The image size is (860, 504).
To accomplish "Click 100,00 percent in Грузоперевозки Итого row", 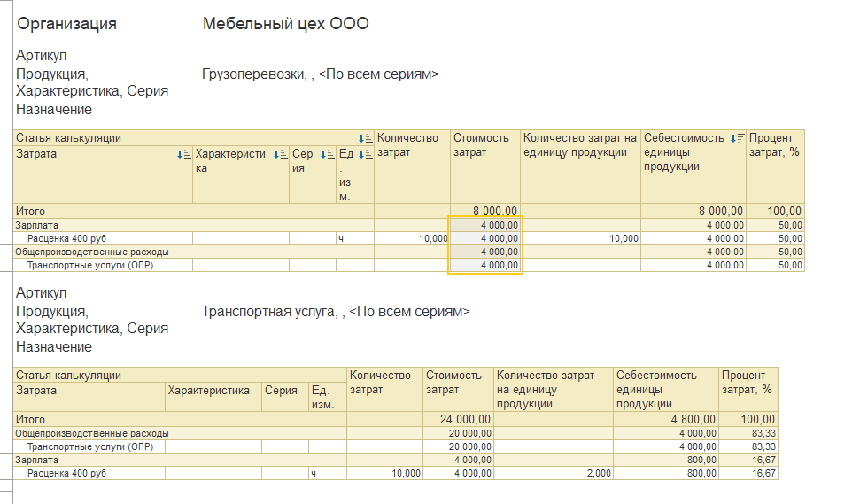I will coord(785,211).
